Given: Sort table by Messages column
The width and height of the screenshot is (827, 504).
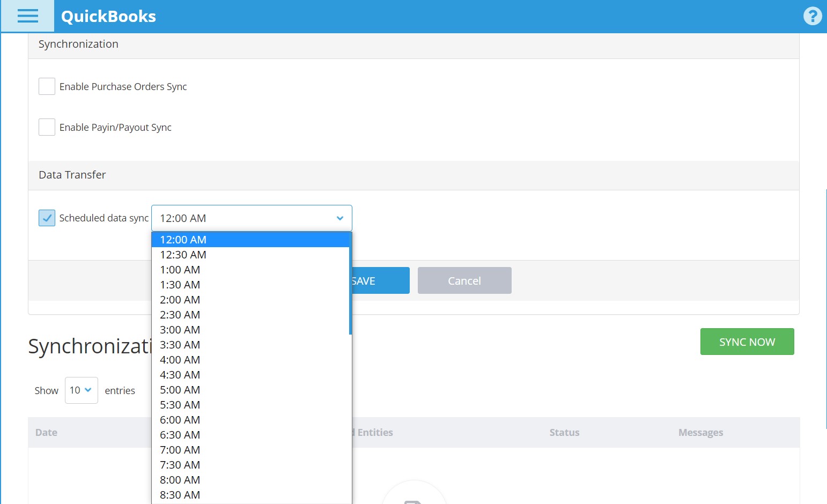Looking at the screenshot, I should (x=700, y=432).
